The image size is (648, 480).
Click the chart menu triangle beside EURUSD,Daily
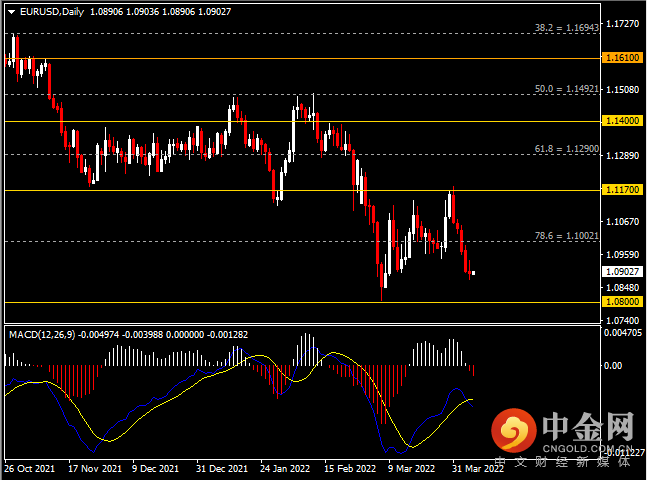(x=12, y=12)
